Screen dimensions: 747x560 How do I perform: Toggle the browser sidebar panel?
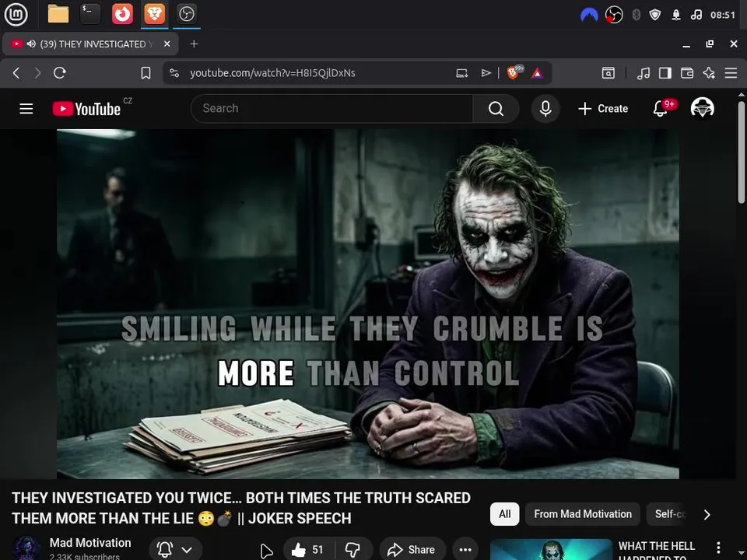(665, 73)
